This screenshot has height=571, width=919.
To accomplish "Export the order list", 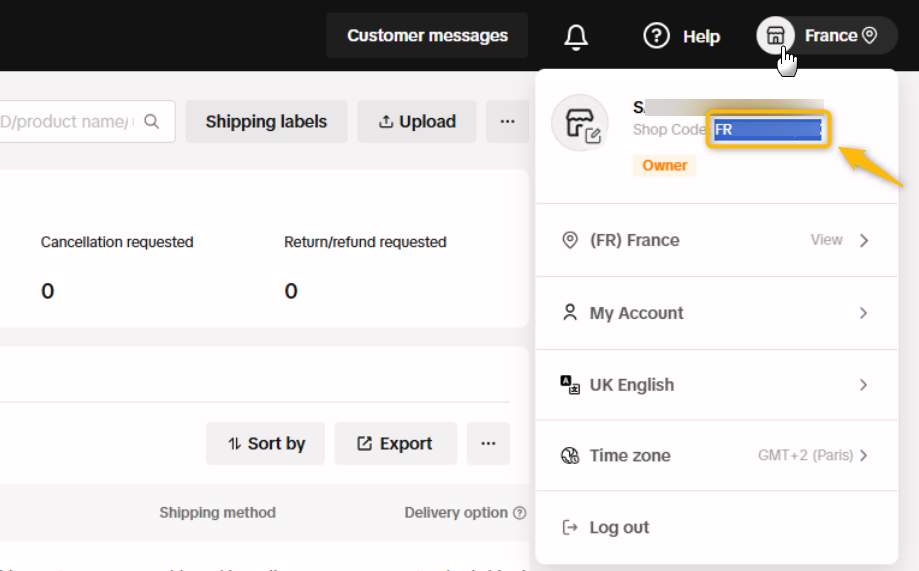I will (395, 443).
